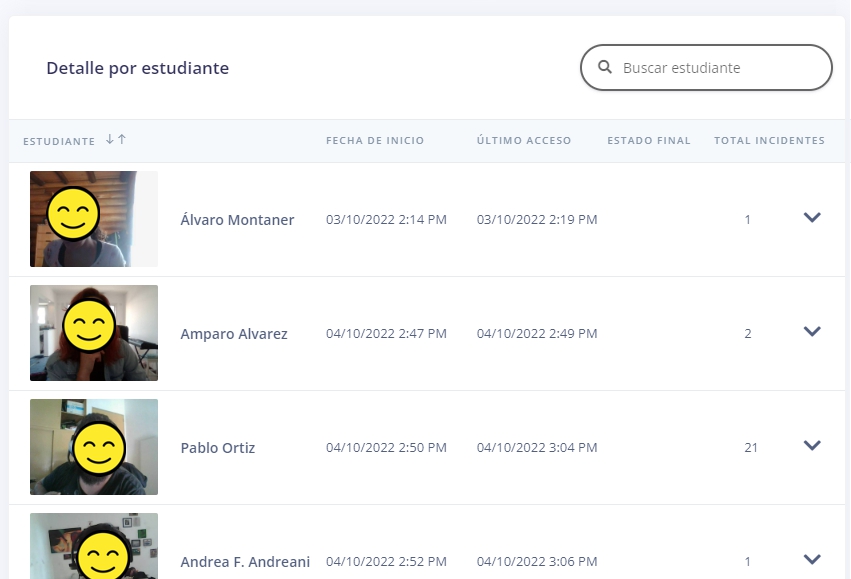Expand Álvaro Montaner's row details
The width and height of the screenshot is (851, 579).
tap(812, 217)
